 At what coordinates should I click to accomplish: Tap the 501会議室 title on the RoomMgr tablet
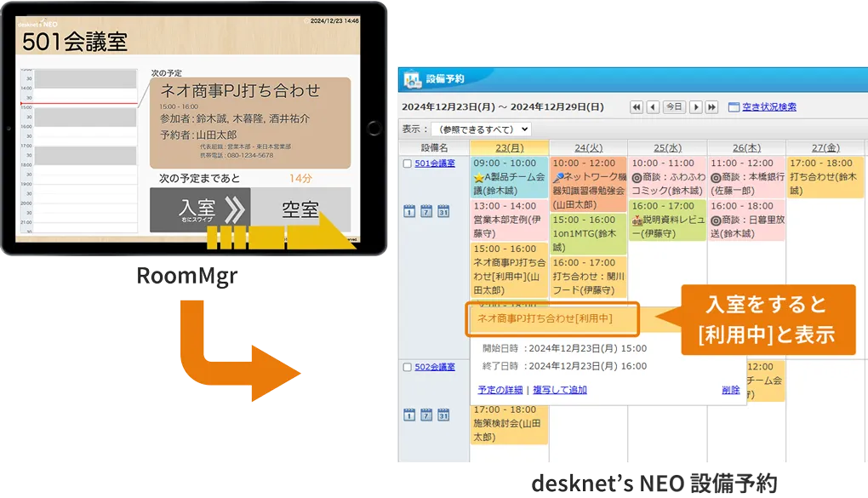[x=75, y=42]
